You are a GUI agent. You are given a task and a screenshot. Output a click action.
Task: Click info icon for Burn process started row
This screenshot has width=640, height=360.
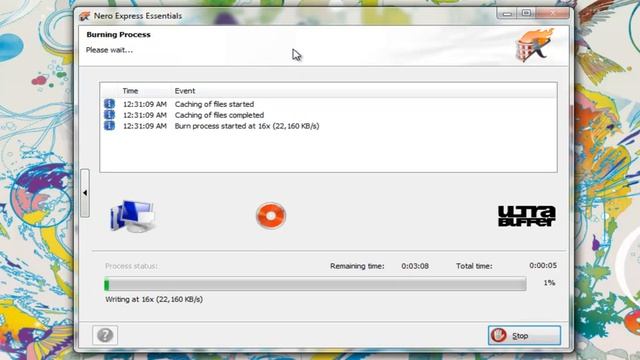coord(109,126)
